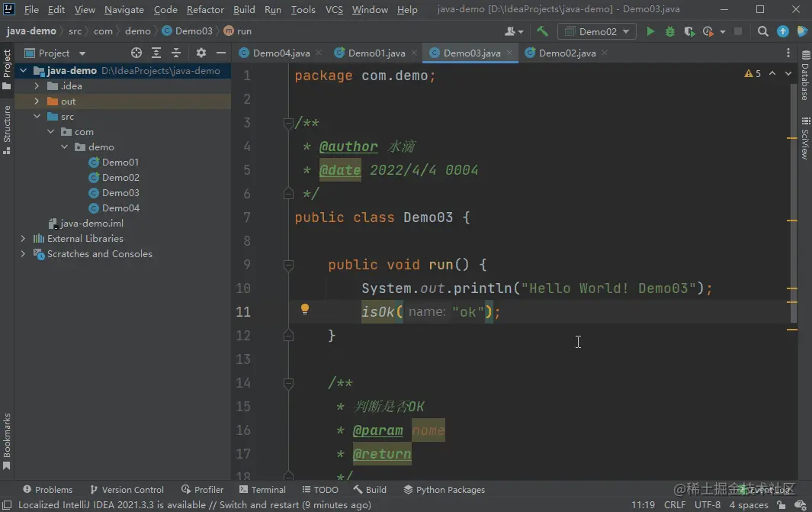Click the UTF-8 encoding in the status bar

(707, 505)
